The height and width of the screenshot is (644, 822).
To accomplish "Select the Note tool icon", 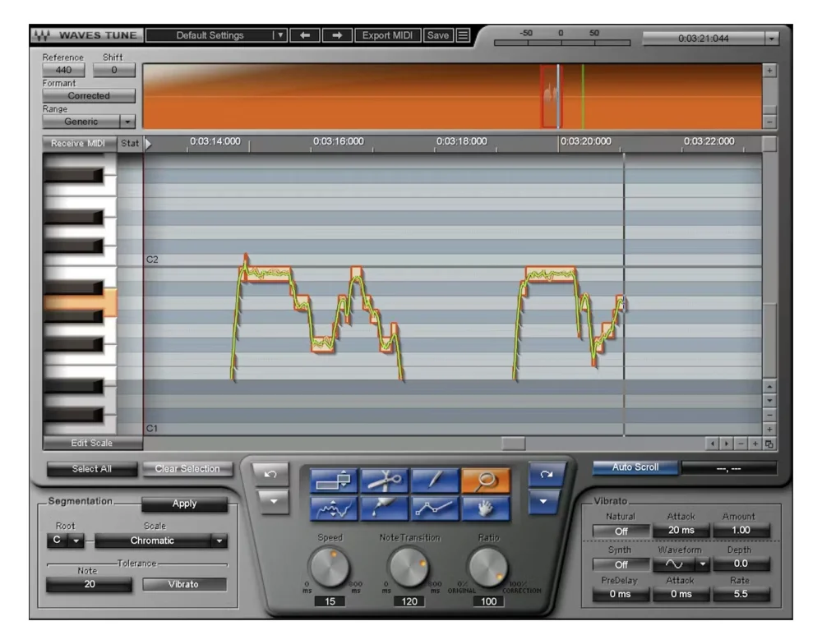I will (x=334, y=480).
